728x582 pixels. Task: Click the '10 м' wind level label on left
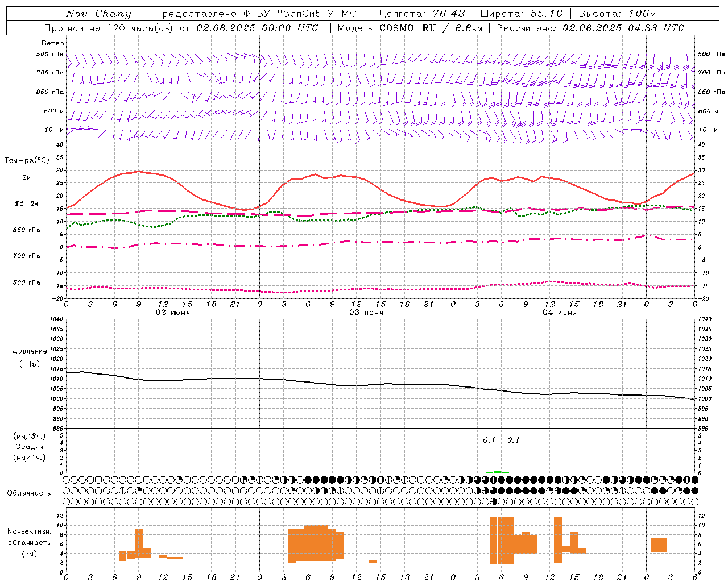pyautogui.click(x=54, y=130)
